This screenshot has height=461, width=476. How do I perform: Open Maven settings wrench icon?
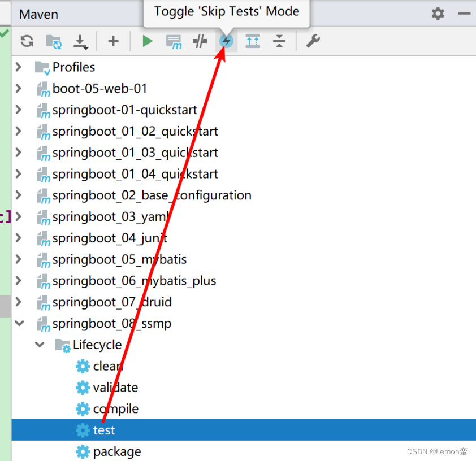pyautogui.click(x=313, y=41)
